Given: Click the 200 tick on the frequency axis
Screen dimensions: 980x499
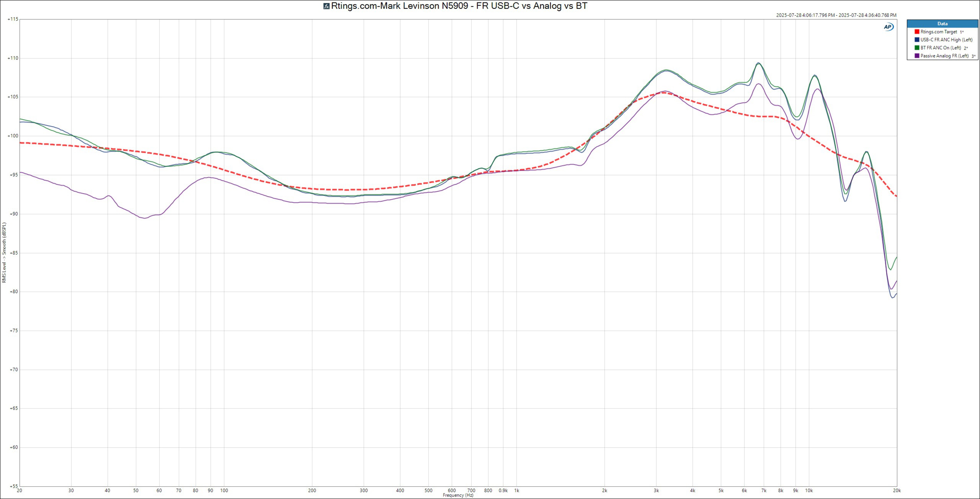Looking at the screenshot, I should (x=312, y=491).
